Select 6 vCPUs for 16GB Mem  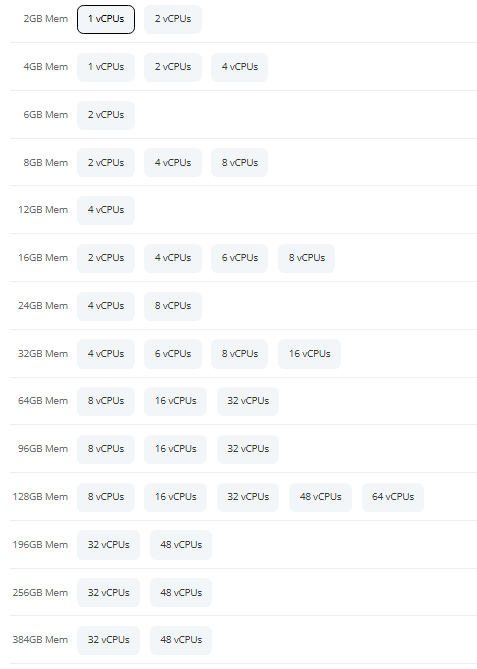(239, 258)
